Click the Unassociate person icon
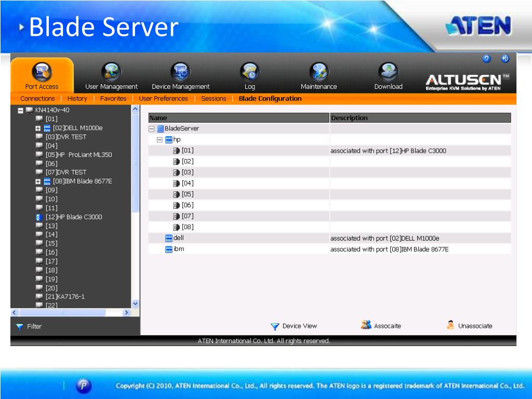The image size is (532, 399). (x=450, y=325)
